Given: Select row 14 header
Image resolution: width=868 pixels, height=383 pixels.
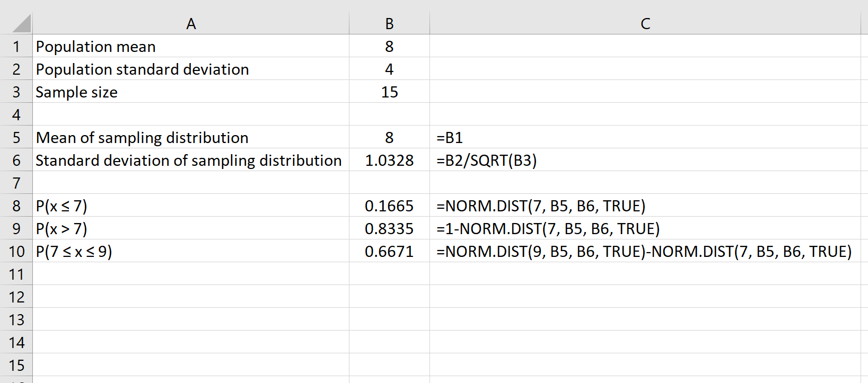Looking at the screenshot, I should tap(16, 342).
